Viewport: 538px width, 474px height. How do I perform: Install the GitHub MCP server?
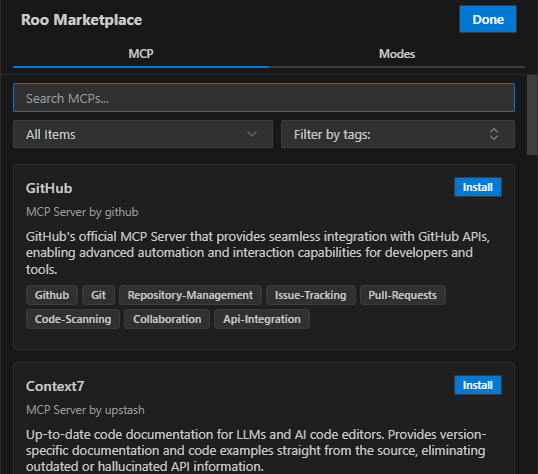(478, 187)
